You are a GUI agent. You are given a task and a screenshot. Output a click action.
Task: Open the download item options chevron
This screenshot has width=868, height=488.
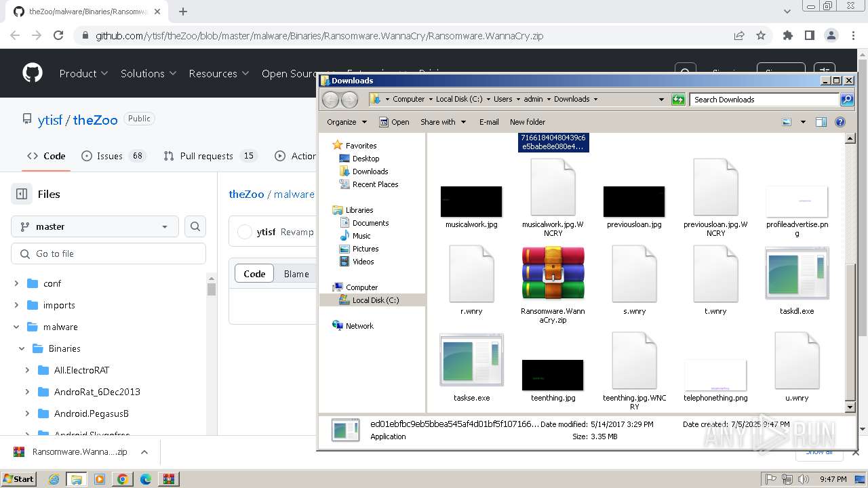(144, 452)
